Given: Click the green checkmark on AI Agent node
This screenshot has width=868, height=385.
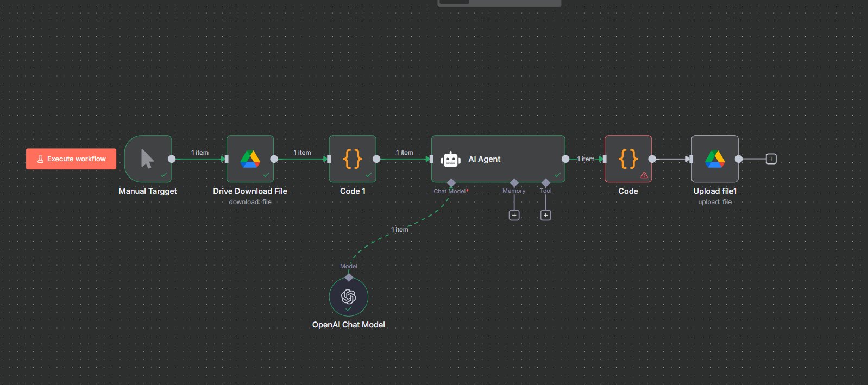Looking at the screenshot, I should point(557,175).
